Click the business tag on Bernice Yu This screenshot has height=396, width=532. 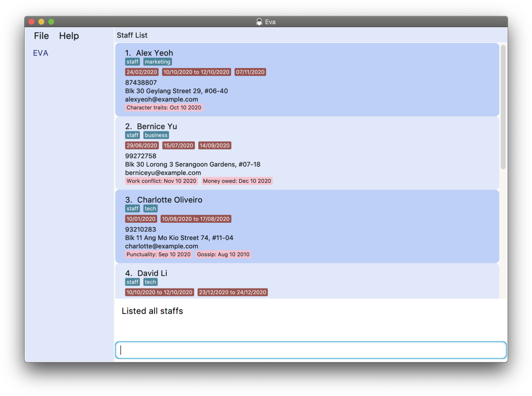click(x=156, y=135)
